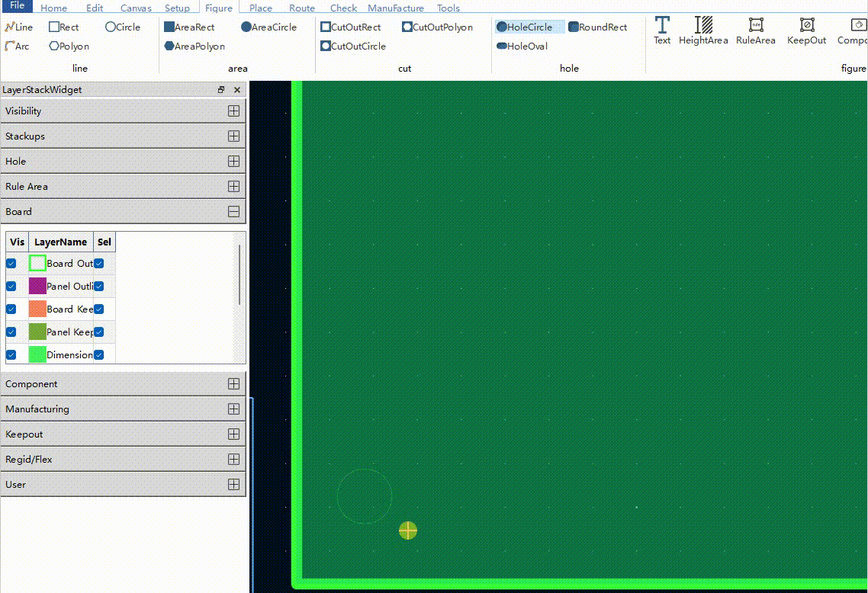The height and width of the screenshot is (593, 868).
Task: Select the Circle line tool
Action: pyautogui.click(x=123, y=27)
